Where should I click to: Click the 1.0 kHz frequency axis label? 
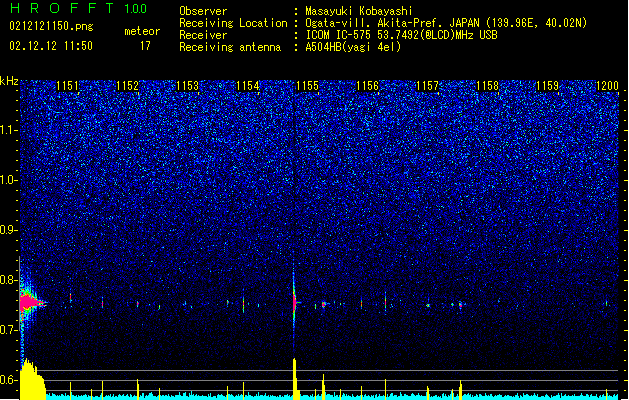click(8, 181)
